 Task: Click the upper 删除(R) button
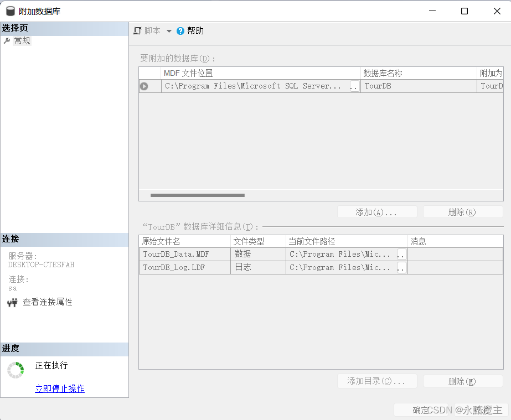tap(462, 212)
